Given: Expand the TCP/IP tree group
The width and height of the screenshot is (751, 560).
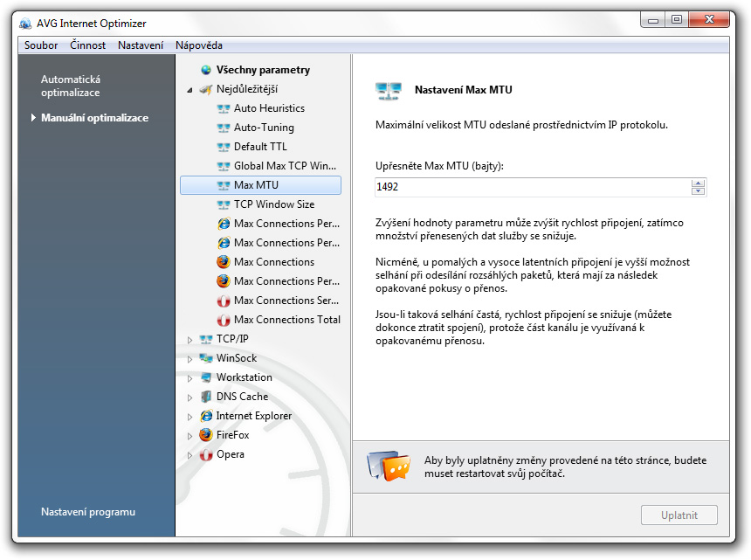Looking at the screenshot, I should tap(189, 340).
